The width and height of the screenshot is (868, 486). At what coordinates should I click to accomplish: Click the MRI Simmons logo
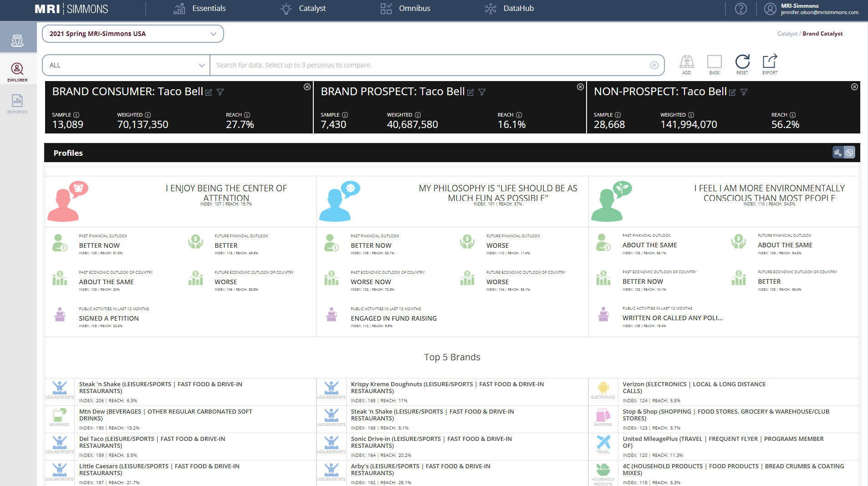point(71,9)
